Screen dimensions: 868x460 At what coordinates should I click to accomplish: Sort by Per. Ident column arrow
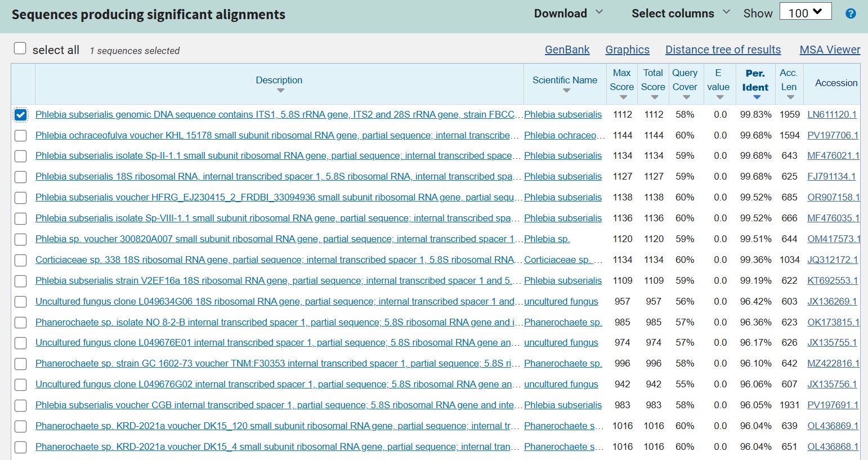click(757, 97)
